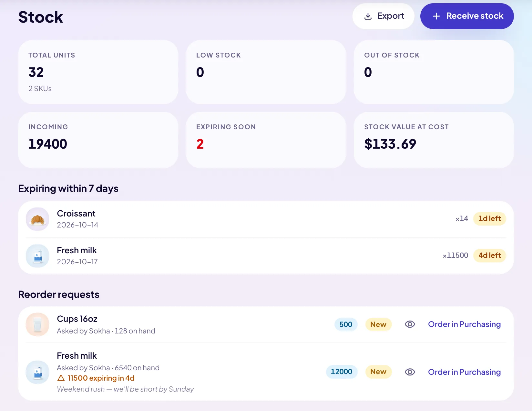Open the Receive stock dialog
The height and width of the screenshot is (411, 532).
467,16
